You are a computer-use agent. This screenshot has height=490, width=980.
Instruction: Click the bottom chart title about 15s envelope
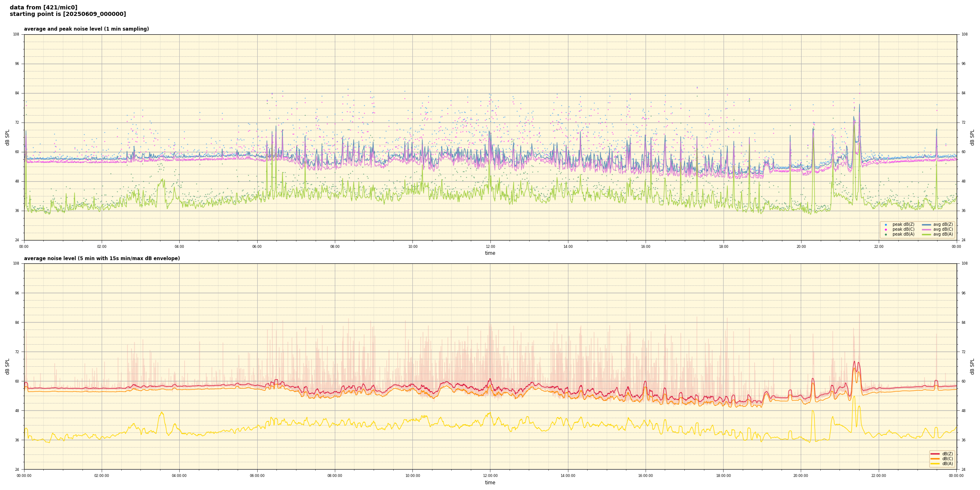[102, 258]
